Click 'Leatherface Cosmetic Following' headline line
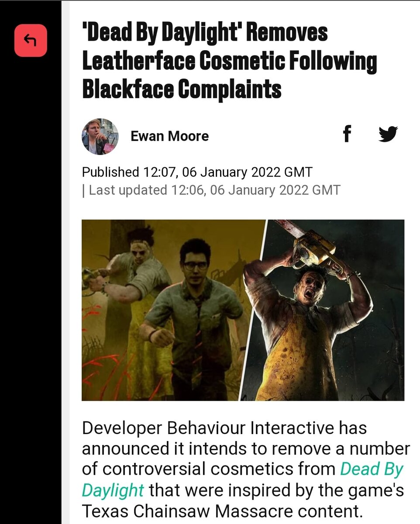The image size is (420, 524). pyautogui.click(x=230, y=61)
